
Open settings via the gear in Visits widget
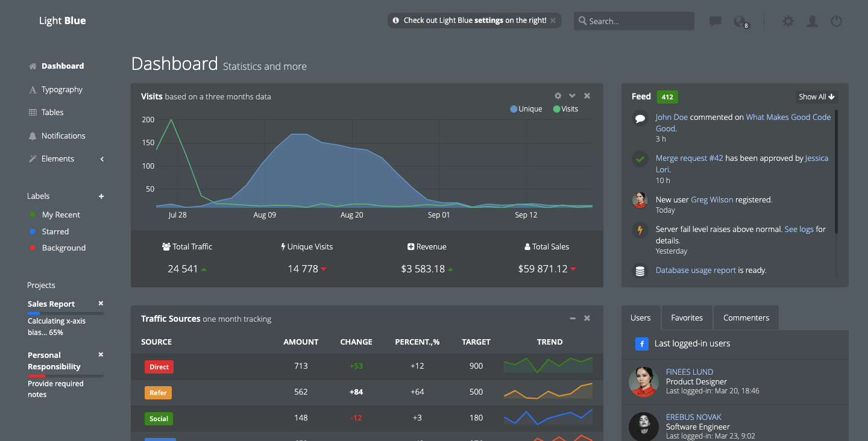pyautogui.click(x=558, y=95)
